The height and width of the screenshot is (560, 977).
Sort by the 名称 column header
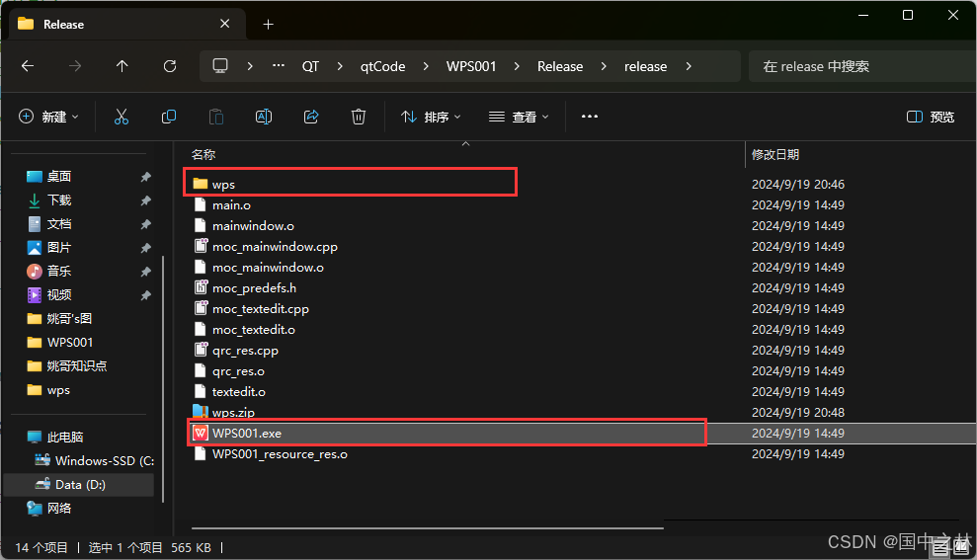pos(204,154)
